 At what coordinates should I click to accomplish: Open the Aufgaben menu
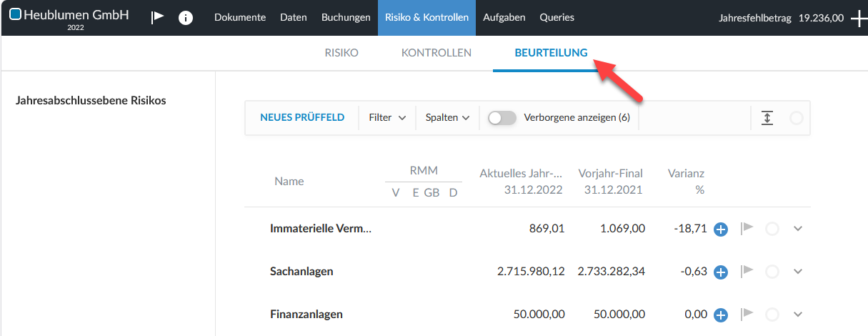[504, 18]
